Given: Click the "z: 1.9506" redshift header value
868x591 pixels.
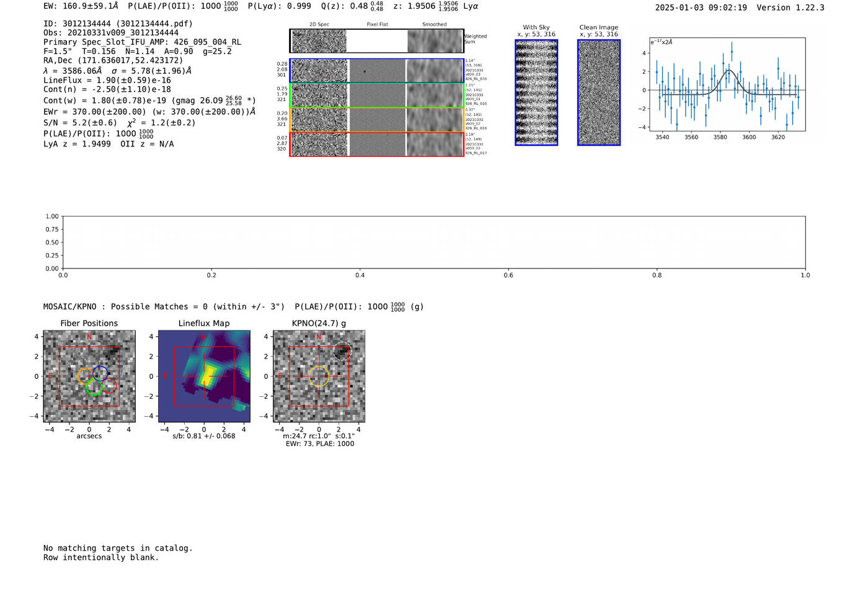Looking at the screenshot, I should [x=414, y=6].
